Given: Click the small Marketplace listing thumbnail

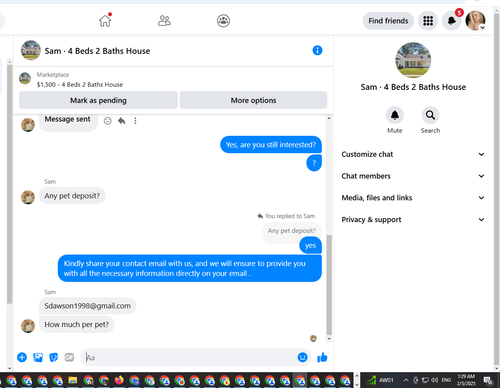Looking at the screenshot, I should (x=25, y=78).
